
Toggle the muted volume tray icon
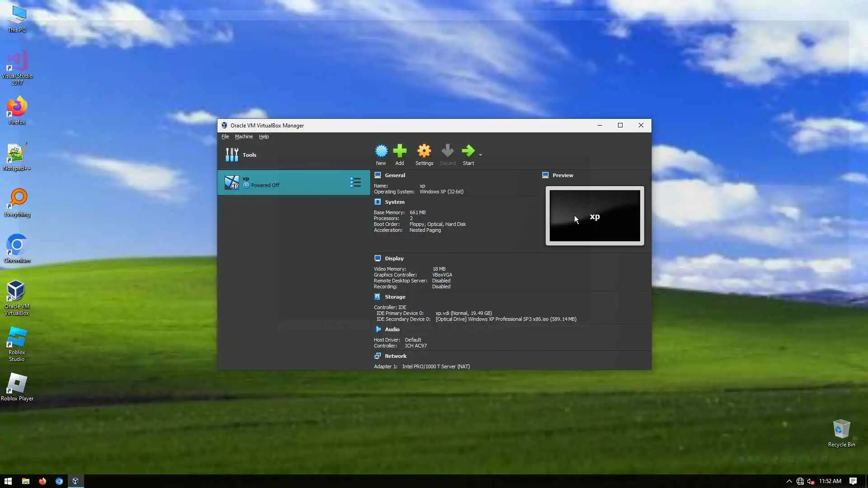pyautogui.click(x=811, y=481)
